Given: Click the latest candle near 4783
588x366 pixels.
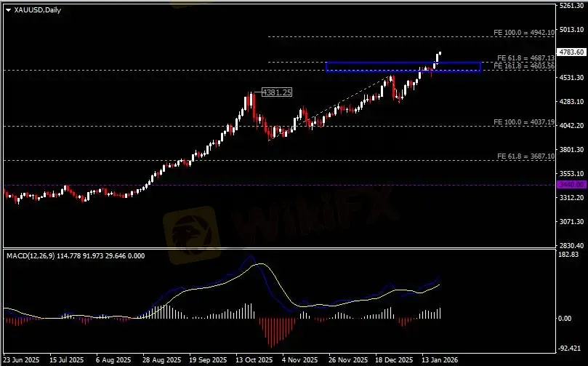Looking at the screenshot, I should point(440,53).
